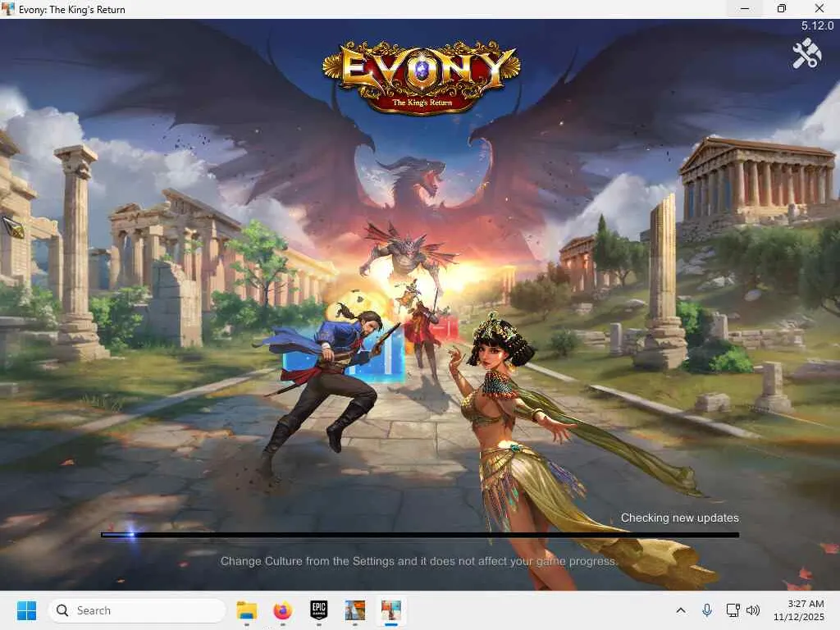This screenshot has width=840, height=630.
Task: Open the Windows Start menu
Action: (x=26, y=610)
